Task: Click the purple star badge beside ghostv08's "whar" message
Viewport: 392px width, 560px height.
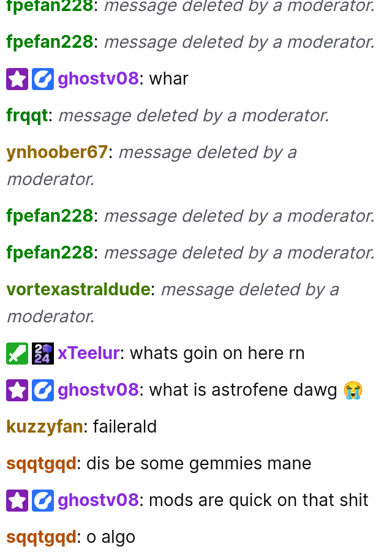Action: click(17, 79)
